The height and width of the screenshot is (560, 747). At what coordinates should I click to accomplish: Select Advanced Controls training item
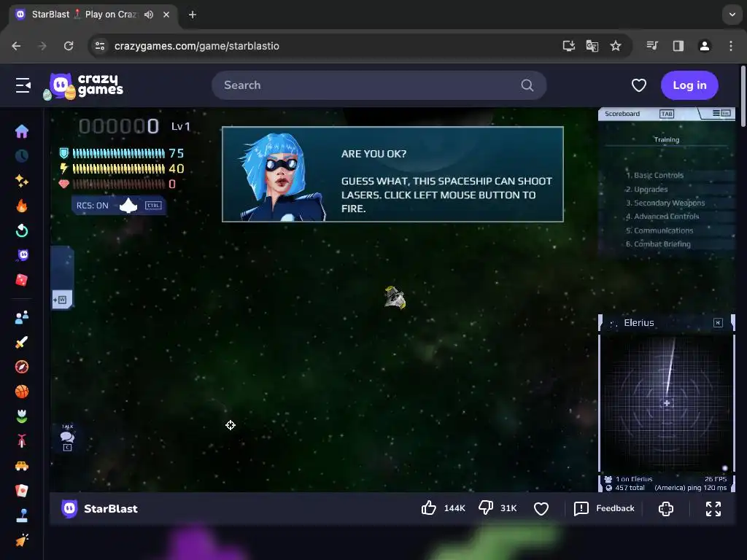(662, 216)
